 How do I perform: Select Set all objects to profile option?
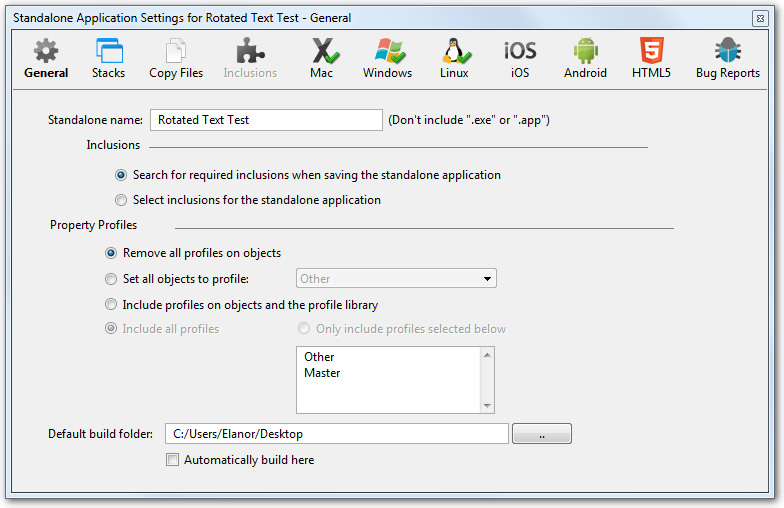112,279
